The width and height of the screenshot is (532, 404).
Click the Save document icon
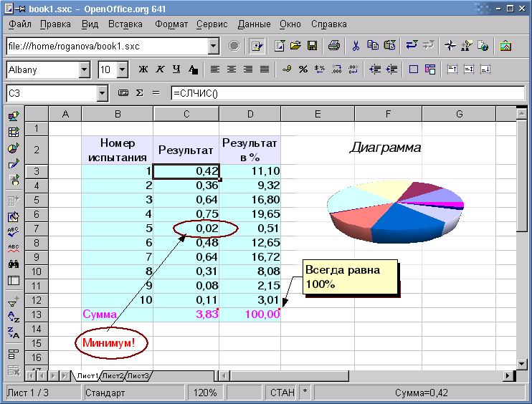pos(313,46)
